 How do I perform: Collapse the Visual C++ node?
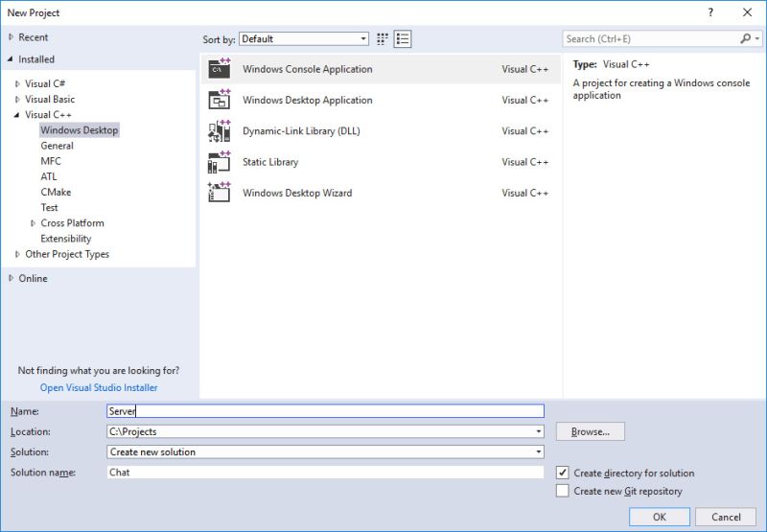coord(17,115)
